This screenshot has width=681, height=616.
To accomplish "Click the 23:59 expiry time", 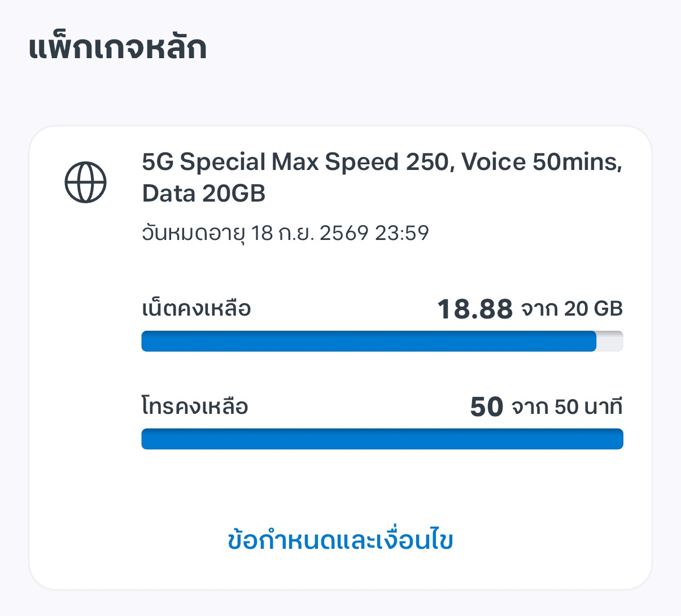I will coord(401,233).
